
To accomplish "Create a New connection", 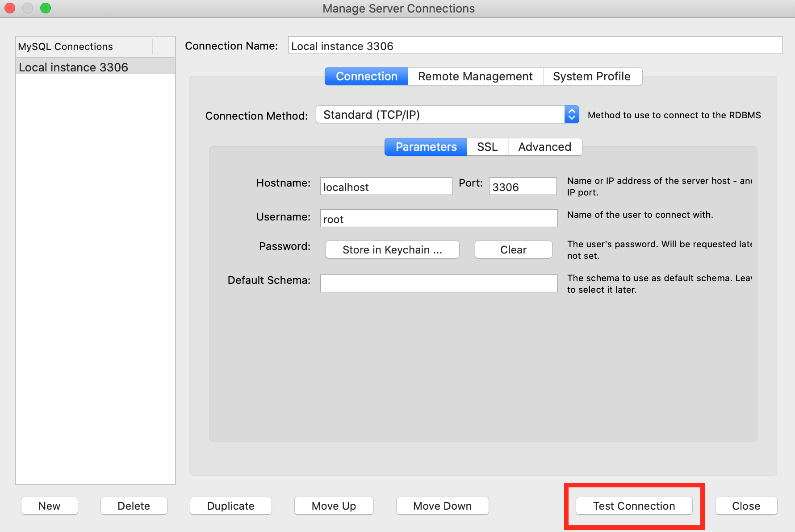I will pos(50,506).
